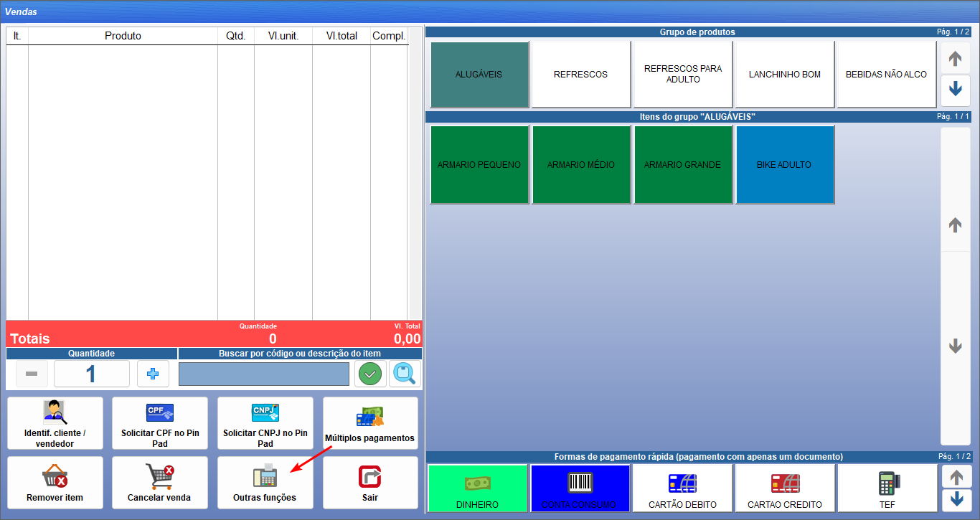The width and height of the screenshot is (980, 520).
Task: Click Cancelar venda cart button
Action: pyautogui.click(x=160, y=483)
